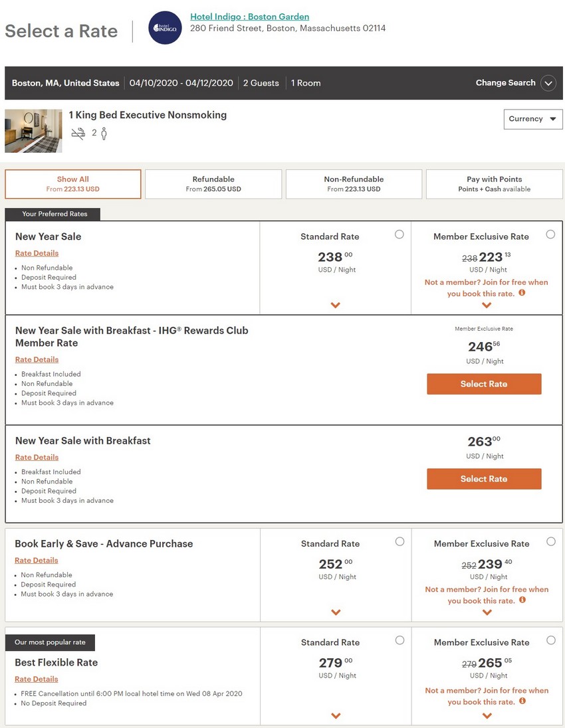Switch to Pay with Points tab
565x728 pixels.
pyautogui.click(x=495, y=184)
